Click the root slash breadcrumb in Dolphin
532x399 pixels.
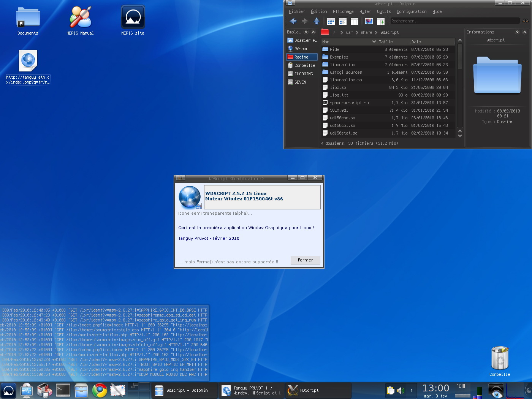coord(334,32)
